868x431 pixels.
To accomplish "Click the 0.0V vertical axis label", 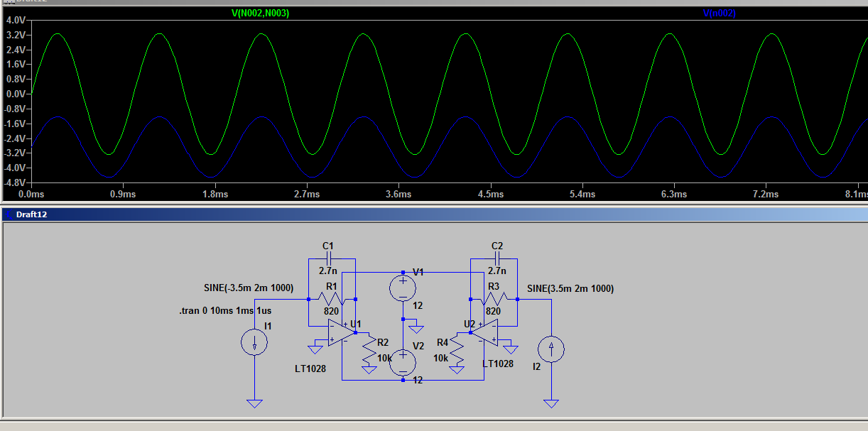I will pos(15,94).
